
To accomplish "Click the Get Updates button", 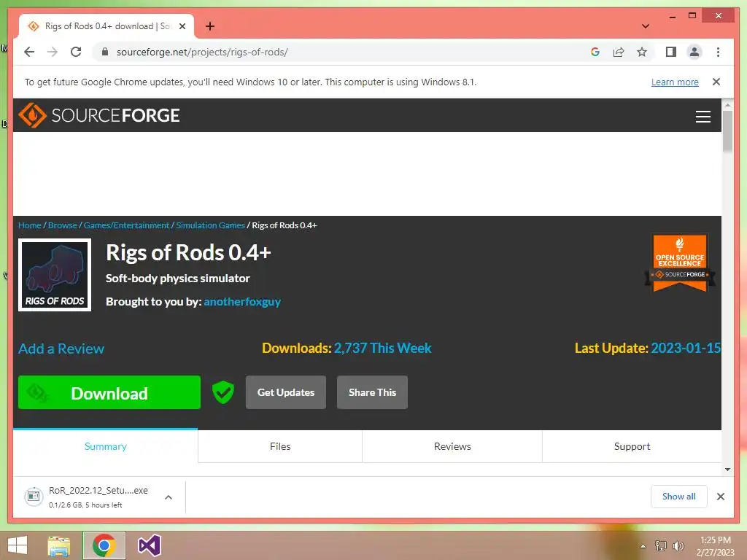I will [286, 392].
